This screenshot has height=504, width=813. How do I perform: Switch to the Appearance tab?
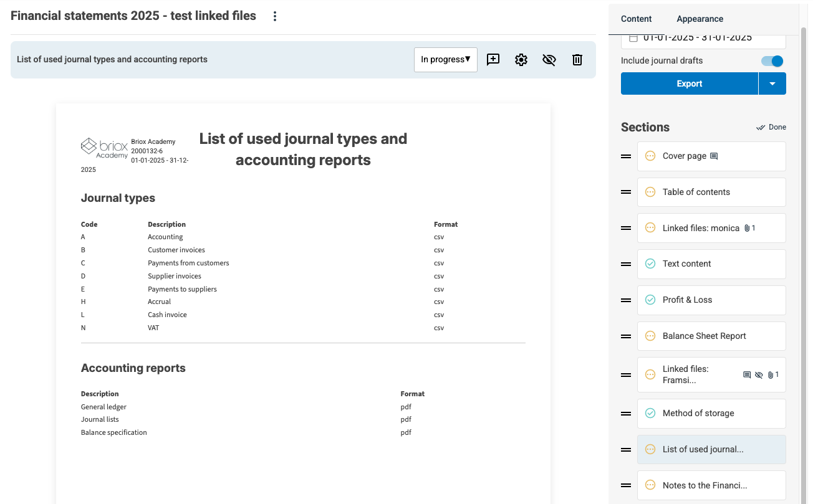coord(700,19)
